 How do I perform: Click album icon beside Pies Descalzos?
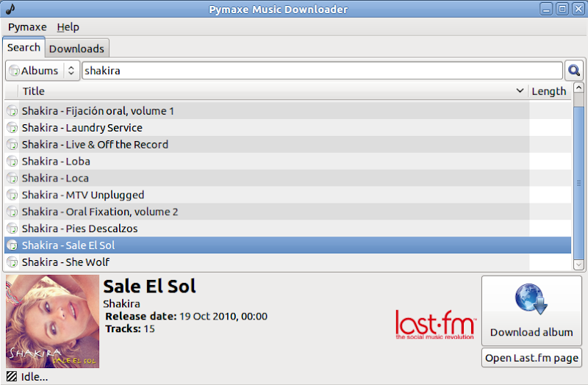tap(12, 229)
